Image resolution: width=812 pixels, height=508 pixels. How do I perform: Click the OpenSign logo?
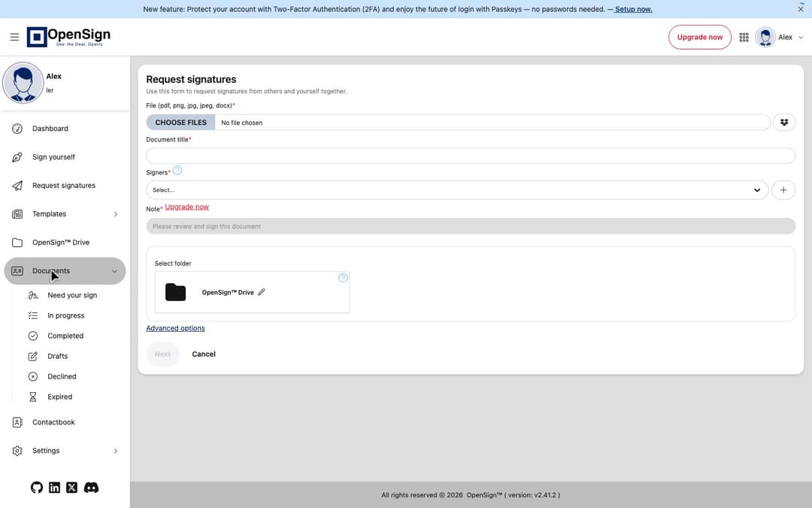tap(68, 37)
